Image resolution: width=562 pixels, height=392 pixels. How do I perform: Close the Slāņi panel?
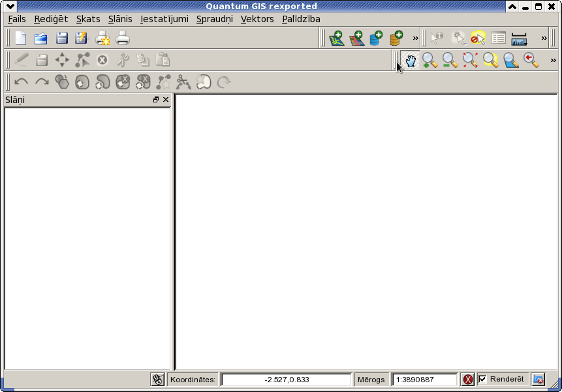[x=166, y=100]
